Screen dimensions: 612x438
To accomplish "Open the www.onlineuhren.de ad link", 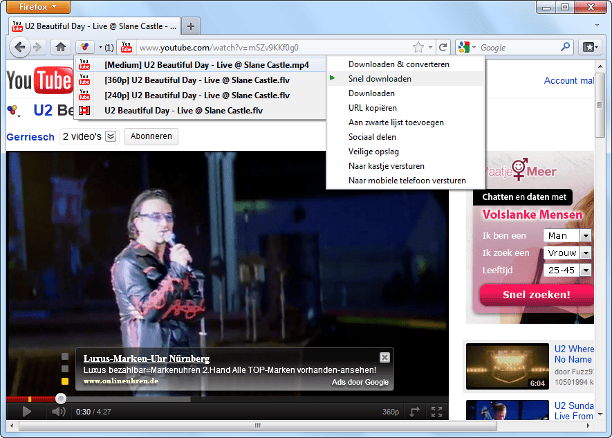I will 121,381.
